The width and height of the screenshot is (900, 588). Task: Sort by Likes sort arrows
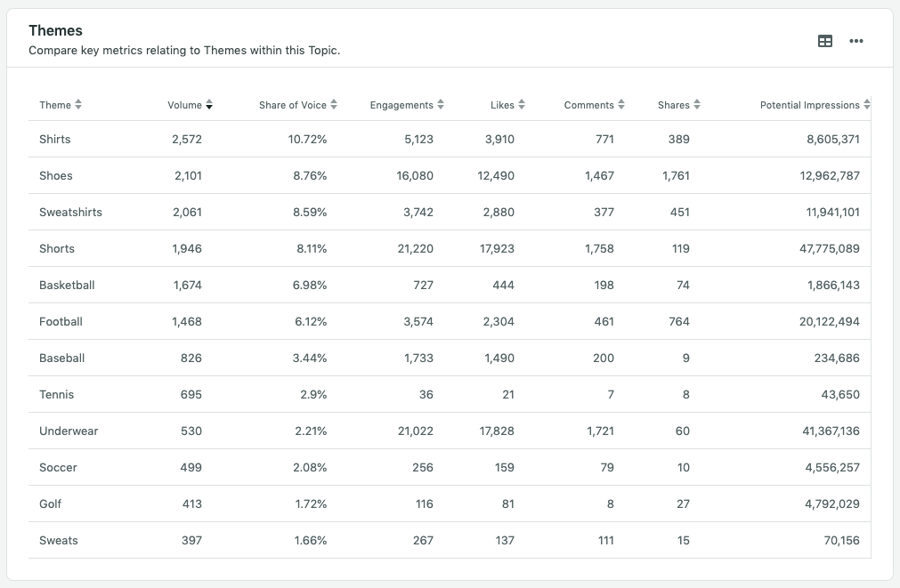tap(521, 104)
